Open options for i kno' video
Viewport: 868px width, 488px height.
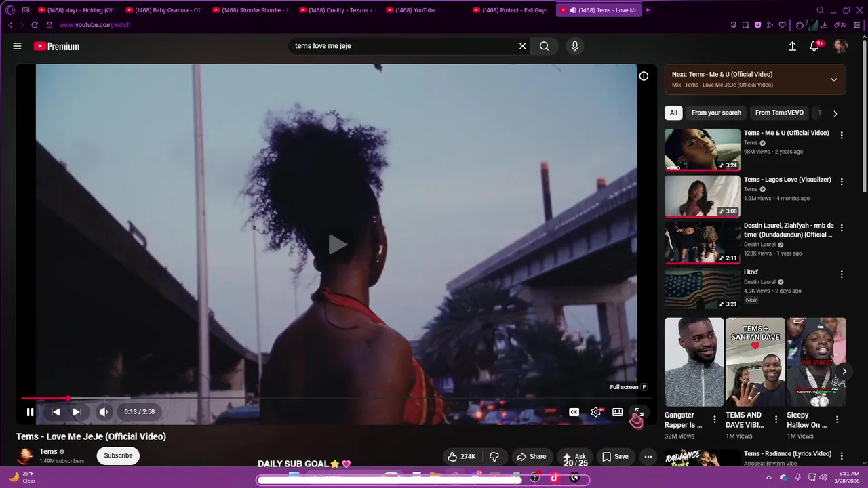842,274
